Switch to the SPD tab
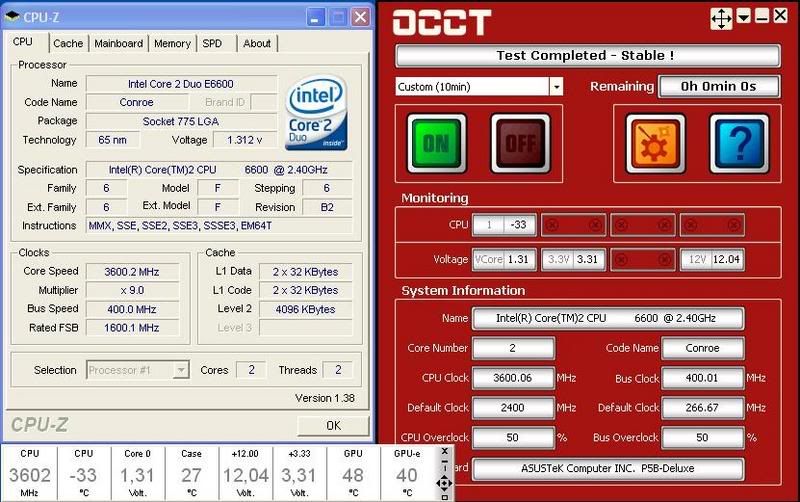This screenshot has width=800, height=502. point(212,44)
